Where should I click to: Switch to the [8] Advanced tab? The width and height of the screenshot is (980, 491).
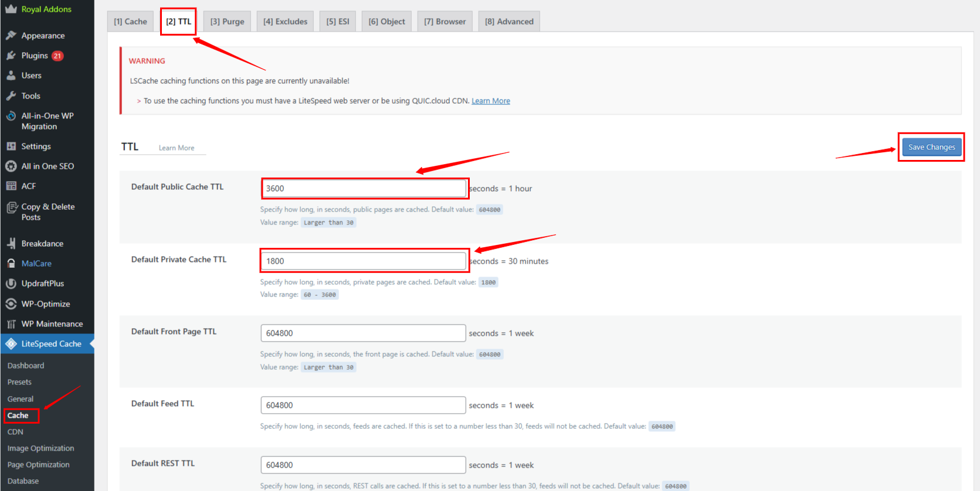(x=509, y=22)
